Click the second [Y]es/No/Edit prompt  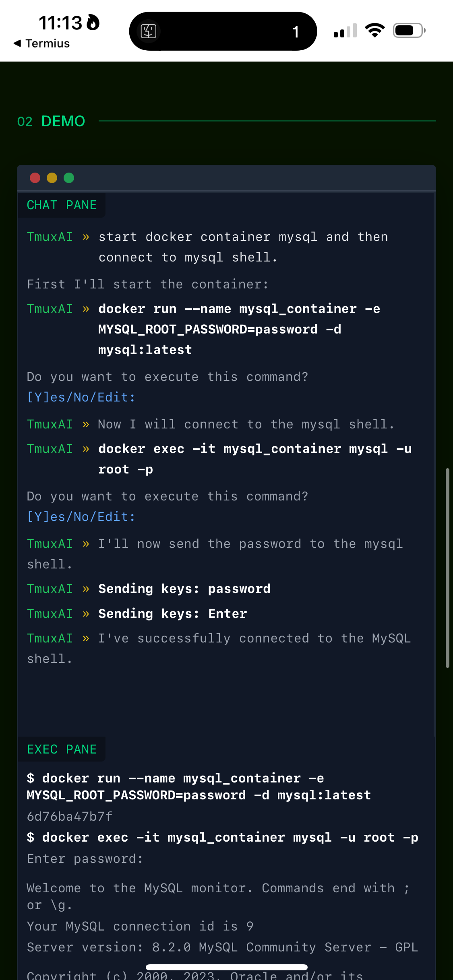81,517
